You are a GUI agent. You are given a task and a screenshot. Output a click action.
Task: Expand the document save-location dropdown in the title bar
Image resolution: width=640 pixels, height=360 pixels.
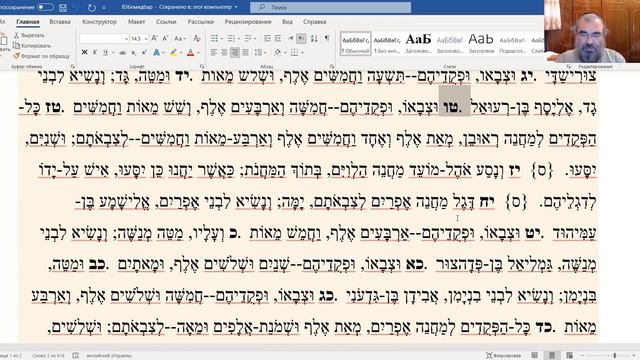(x=236, y=7)
